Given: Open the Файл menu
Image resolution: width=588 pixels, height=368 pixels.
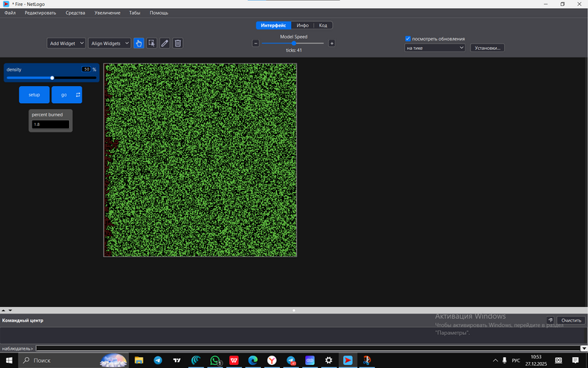Looking at the screenshot, I should click(x=10, y=13).
